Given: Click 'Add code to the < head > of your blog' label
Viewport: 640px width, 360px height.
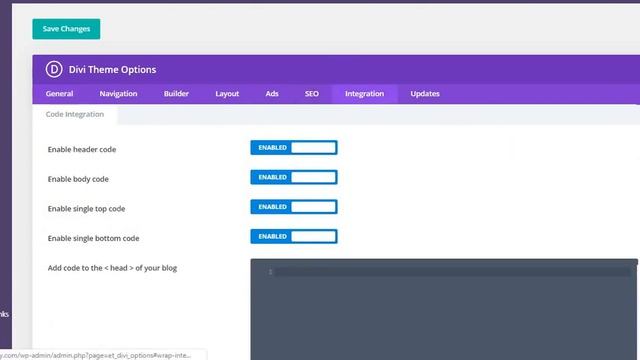Looking at the screenshot, I should tap(112, 268).
